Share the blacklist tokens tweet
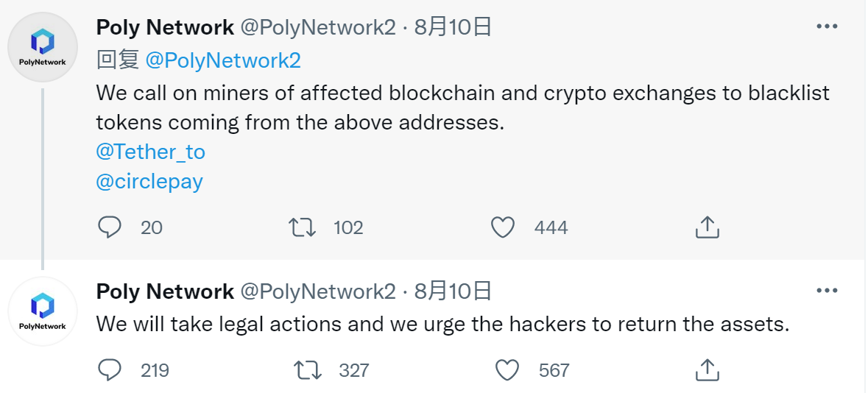 tap(707, 227)
